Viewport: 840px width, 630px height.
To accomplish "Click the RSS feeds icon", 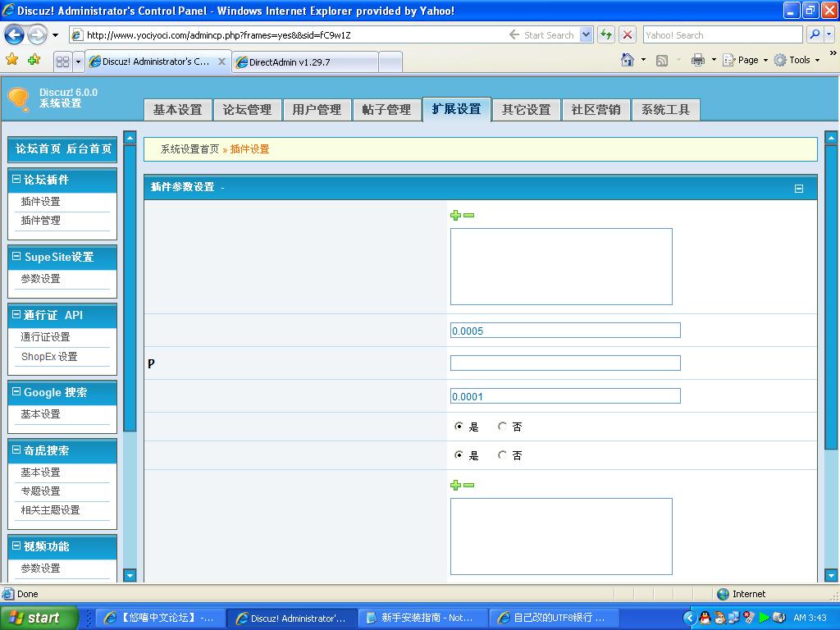I will coord(662,61).
